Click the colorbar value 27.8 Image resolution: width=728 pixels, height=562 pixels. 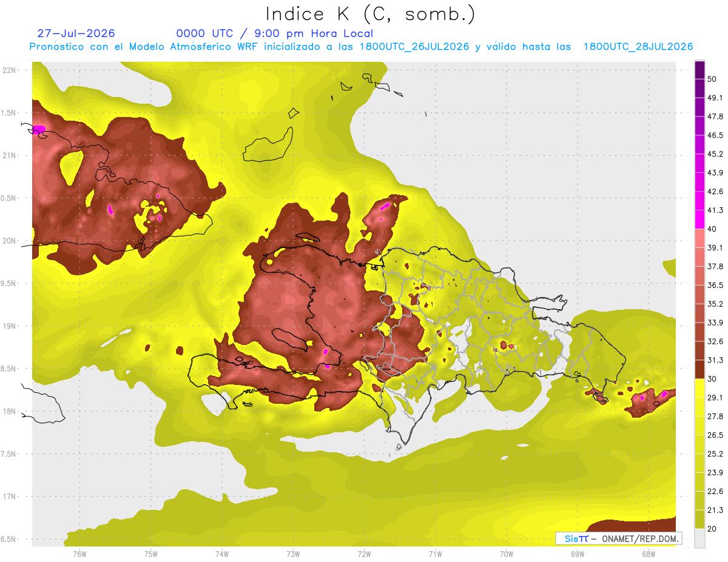coord(715,416)
